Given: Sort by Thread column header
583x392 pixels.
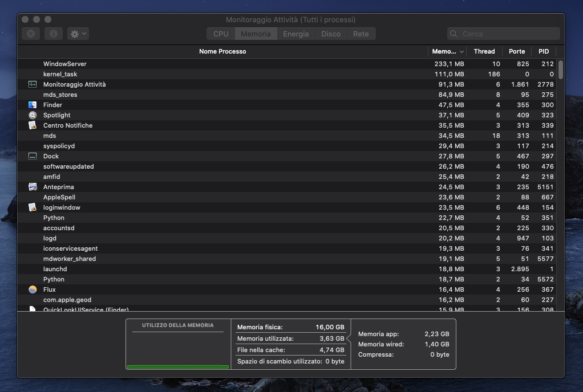Looking at the screenshot, I should coord(484,51).
